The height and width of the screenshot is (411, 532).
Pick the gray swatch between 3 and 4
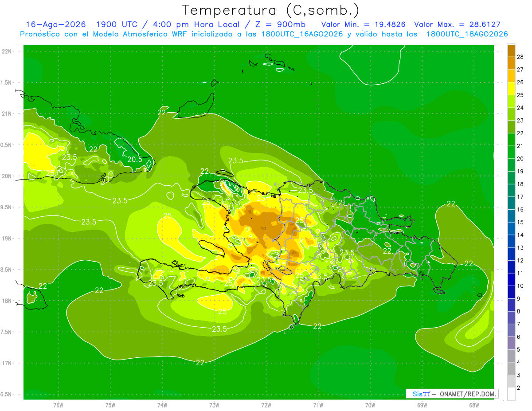click(511, 368)
